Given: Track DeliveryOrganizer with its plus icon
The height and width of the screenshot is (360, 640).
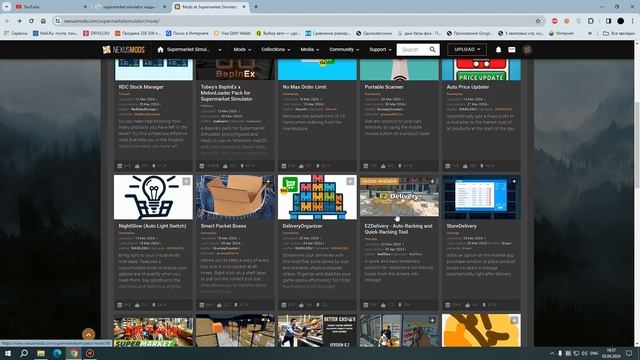Looking at the screenshot, I should click(351, 181).
